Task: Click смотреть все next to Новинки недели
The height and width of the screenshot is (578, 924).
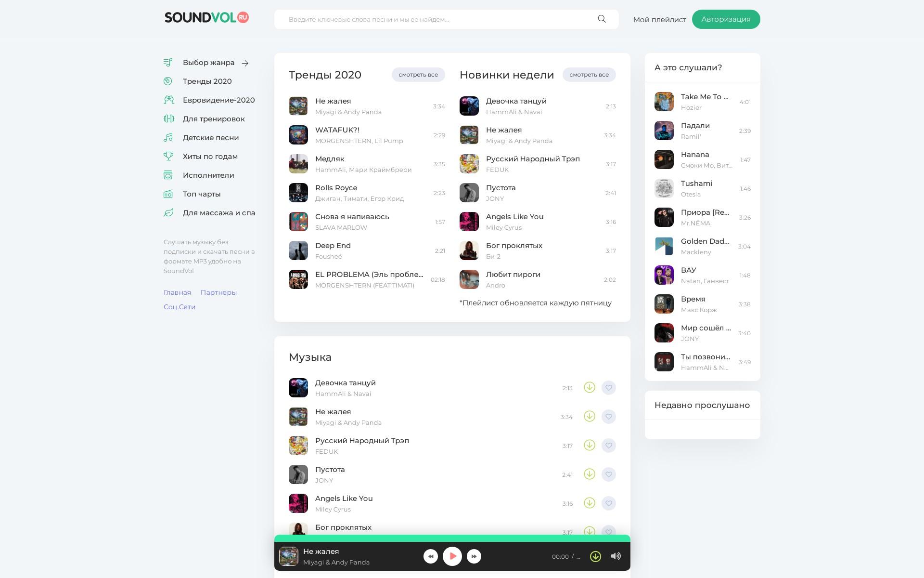Action: 589,75
